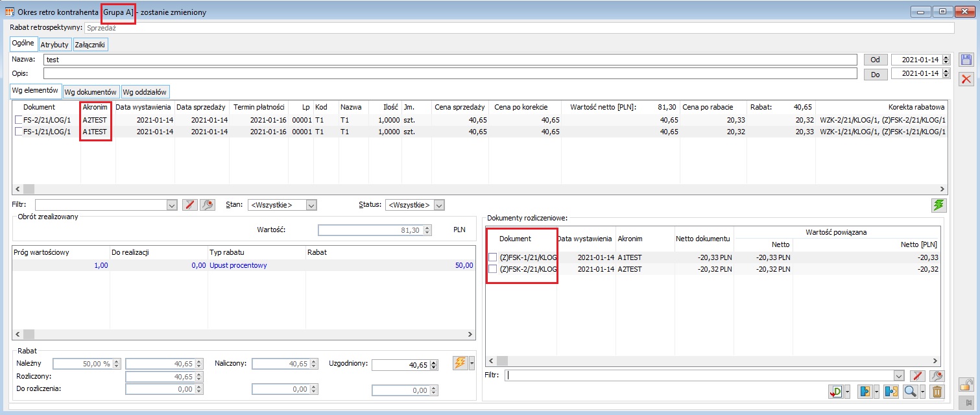Open the arrow beside green D document icon
Viewport: 980px width, 415px height.
(x=848, y=392)
